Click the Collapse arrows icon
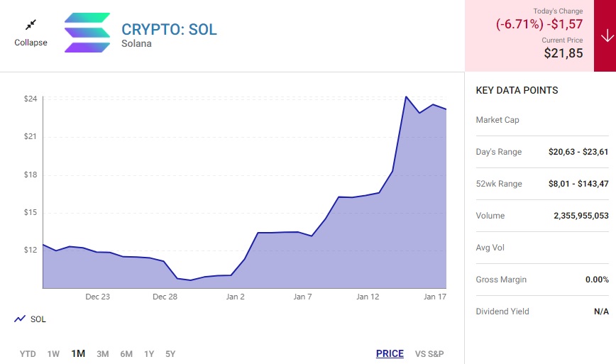This screenshot has width=616, height=364. [x=31, y=25]
